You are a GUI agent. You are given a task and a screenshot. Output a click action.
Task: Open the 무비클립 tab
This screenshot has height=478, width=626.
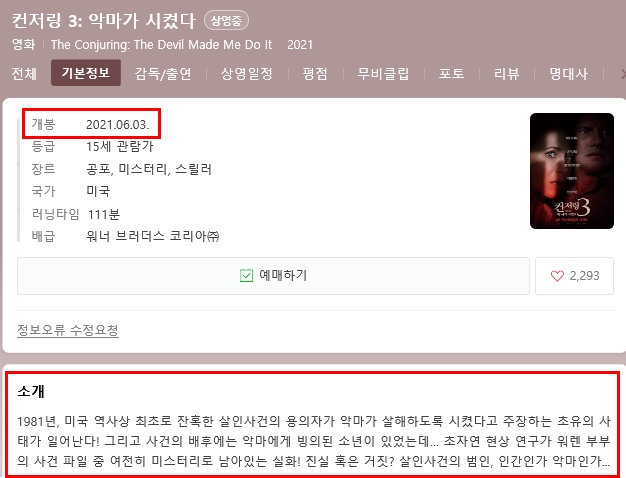click(383, 73)
